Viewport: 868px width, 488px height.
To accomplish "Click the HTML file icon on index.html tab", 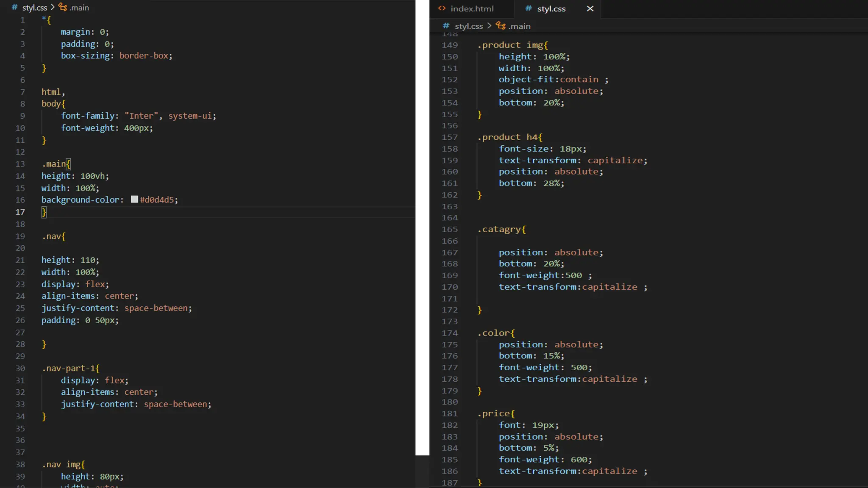I will [442, 8].
